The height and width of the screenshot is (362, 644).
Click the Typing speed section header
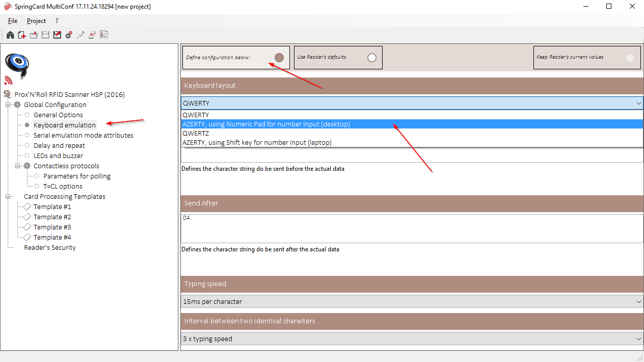(412, 284)
